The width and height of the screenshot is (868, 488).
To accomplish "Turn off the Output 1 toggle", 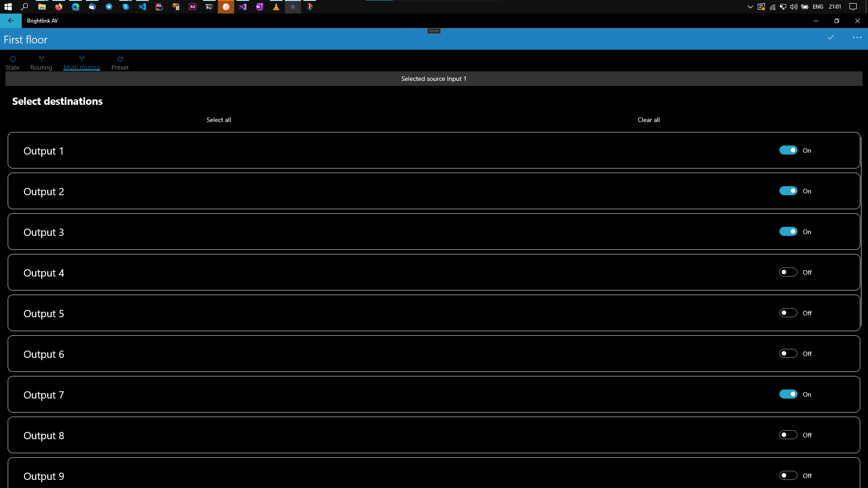I will pyautogui.click(x=788, y=150).
